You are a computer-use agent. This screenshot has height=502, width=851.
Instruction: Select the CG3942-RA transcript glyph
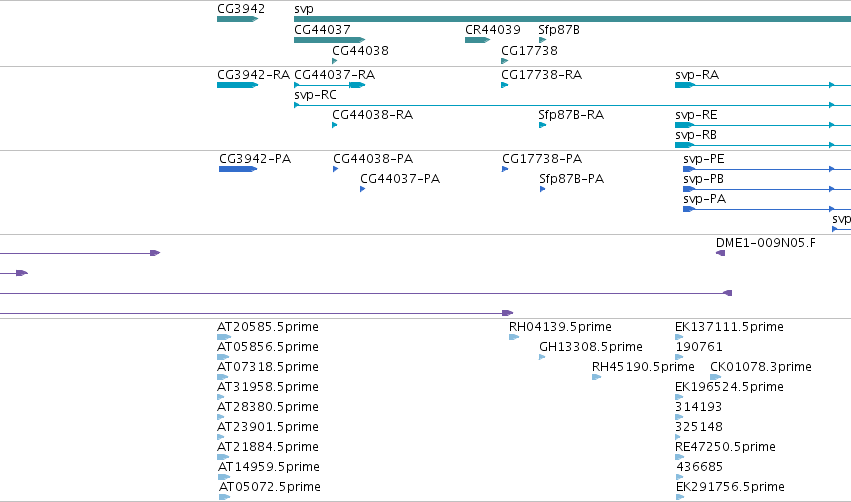(x=237, y=85)
